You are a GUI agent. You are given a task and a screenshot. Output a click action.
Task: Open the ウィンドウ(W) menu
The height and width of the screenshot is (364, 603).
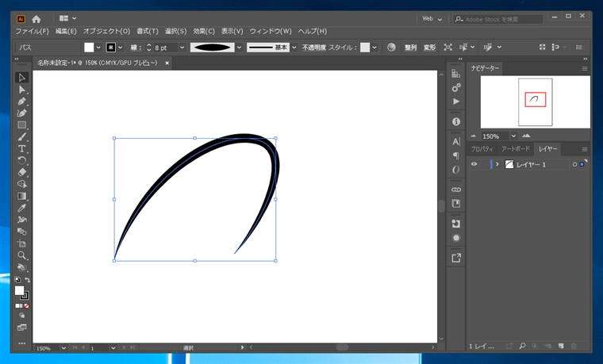tap(271, 31)
